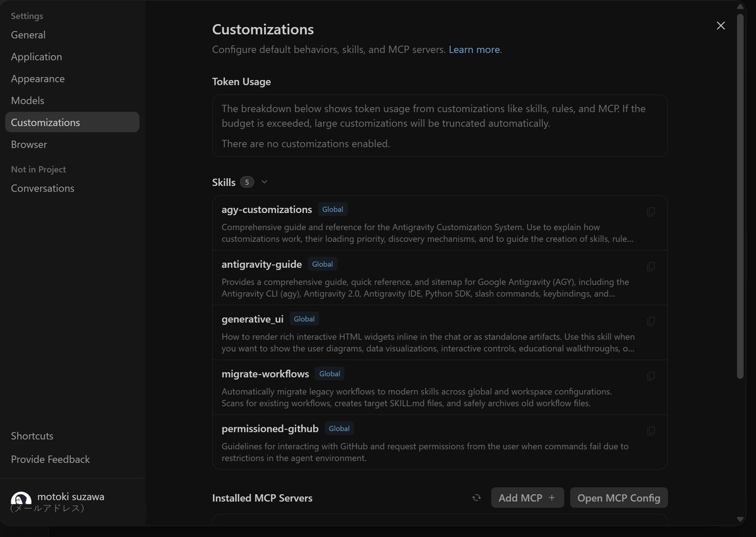Click the motoki suzawa account name
Viewport: 756px width, 537px height.
pos(71,497)
